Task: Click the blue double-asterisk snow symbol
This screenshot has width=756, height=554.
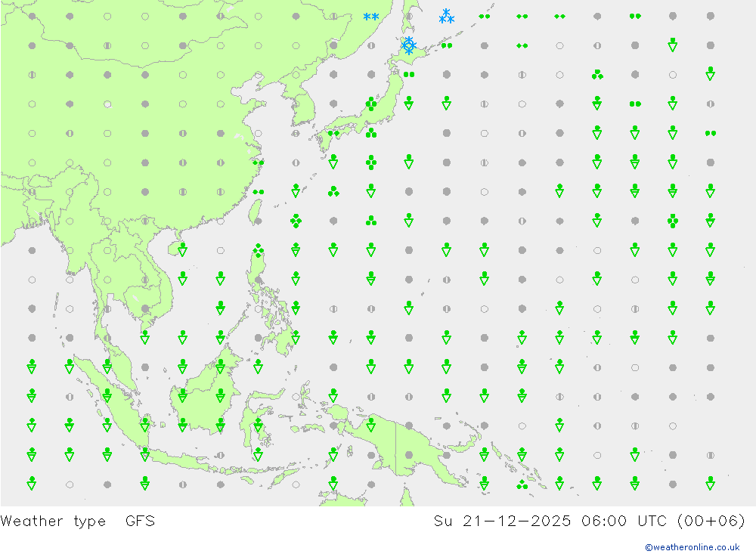Action: coord(370,17)
